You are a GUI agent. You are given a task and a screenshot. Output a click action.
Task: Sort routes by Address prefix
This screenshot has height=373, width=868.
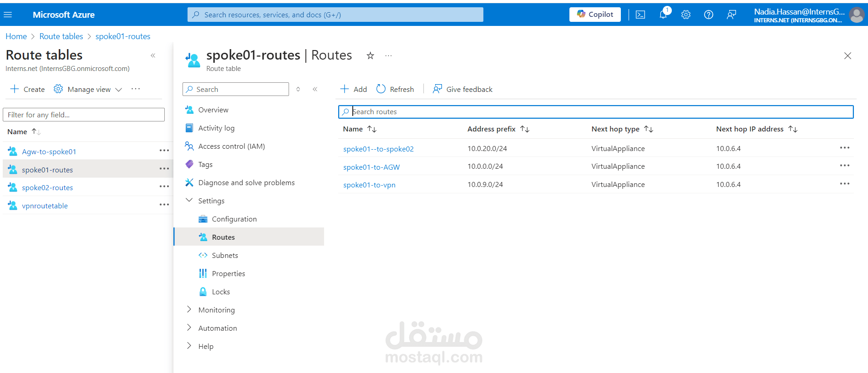click(x=498, y=129)
